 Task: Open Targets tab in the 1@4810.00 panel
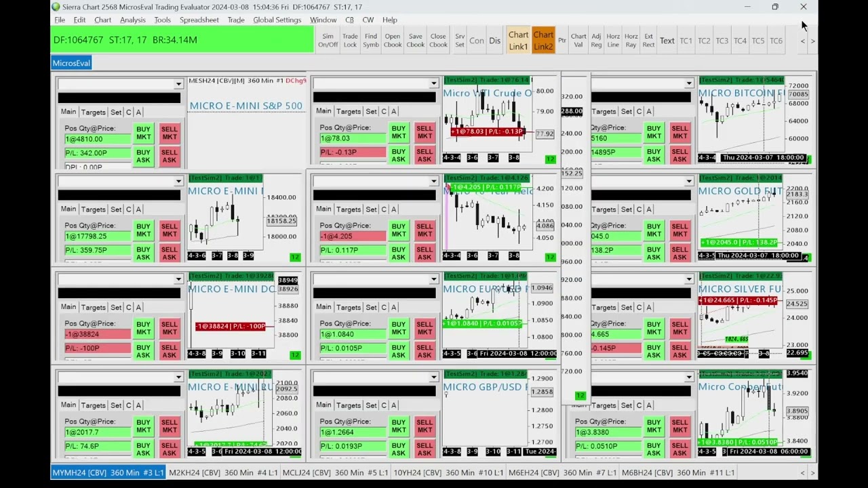click(93, 112)
